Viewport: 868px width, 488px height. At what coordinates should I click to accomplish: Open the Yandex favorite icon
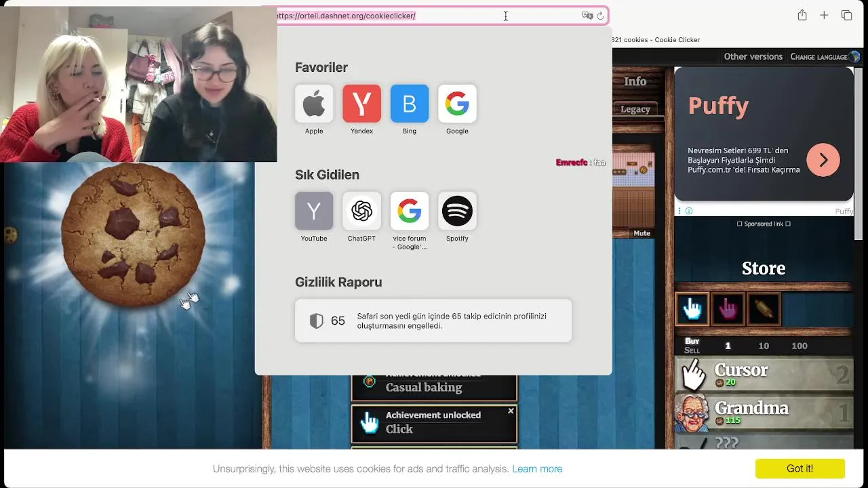(x=361, y=104)
